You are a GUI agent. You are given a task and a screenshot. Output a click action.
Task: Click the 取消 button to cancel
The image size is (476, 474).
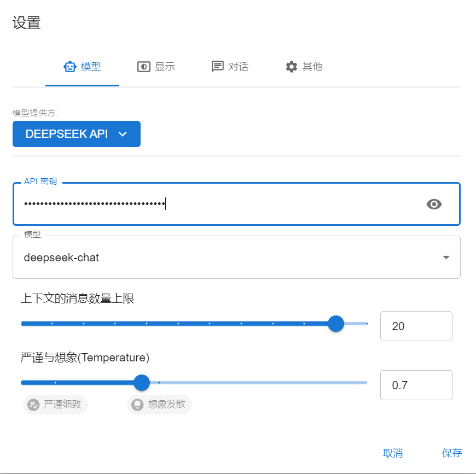tap(393, 453)
